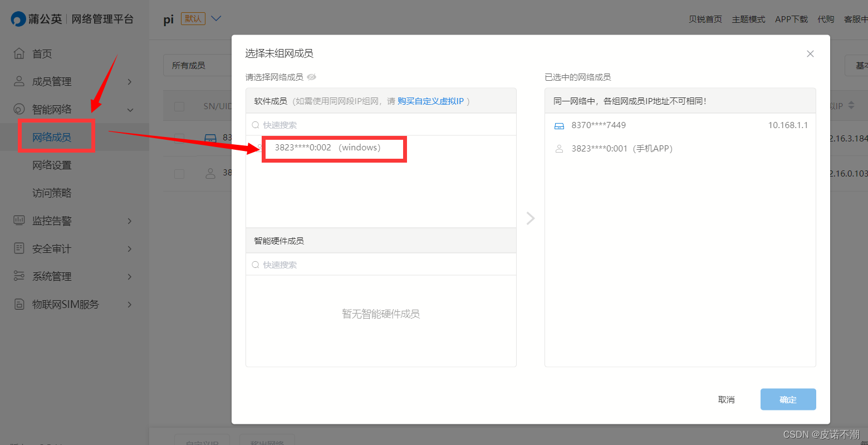Click the 成员管理 person icon

coord(19,81)
